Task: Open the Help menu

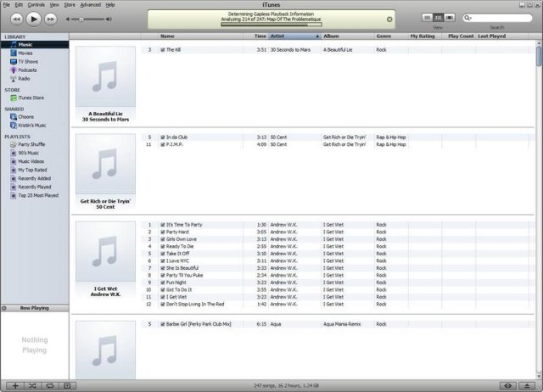Action: coord(110,5)
